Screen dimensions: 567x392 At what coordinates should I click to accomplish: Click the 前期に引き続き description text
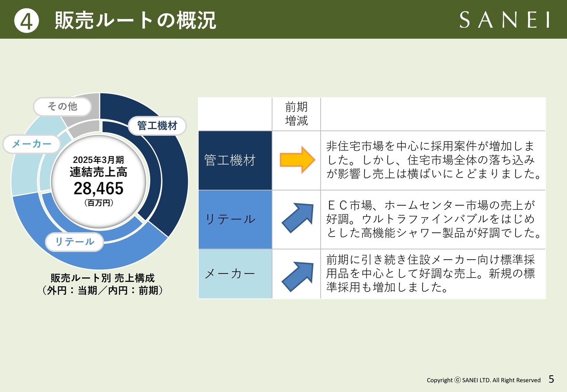click(x=431, y=274)
